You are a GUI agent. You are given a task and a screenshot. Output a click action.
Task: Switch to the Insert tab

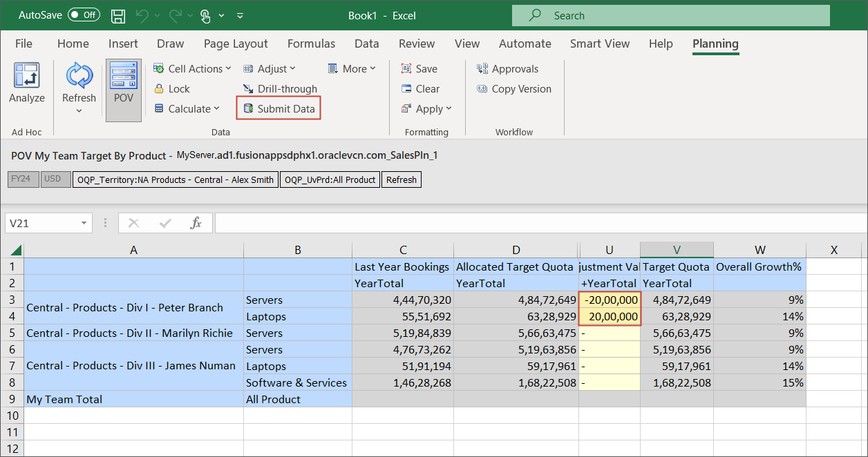coord(123,43)
